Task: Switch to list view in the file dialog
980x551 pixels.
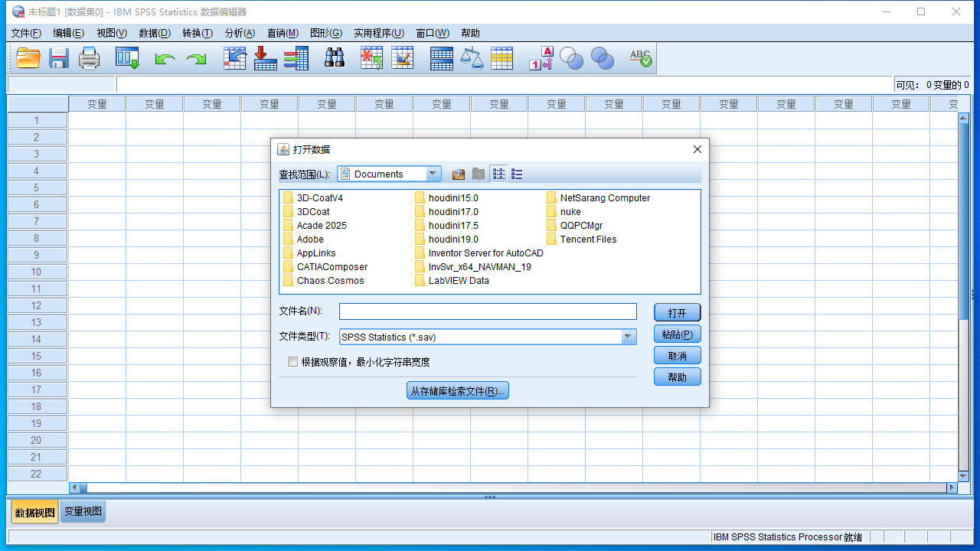Action: pos(517,174)
